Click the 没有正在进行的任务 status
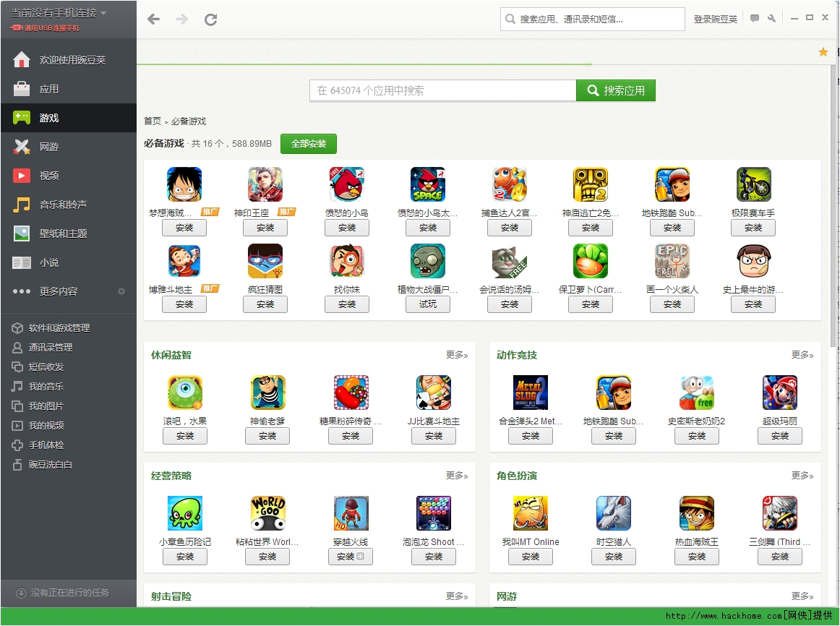This screenshot has width=840, height=626. point(63,592)
